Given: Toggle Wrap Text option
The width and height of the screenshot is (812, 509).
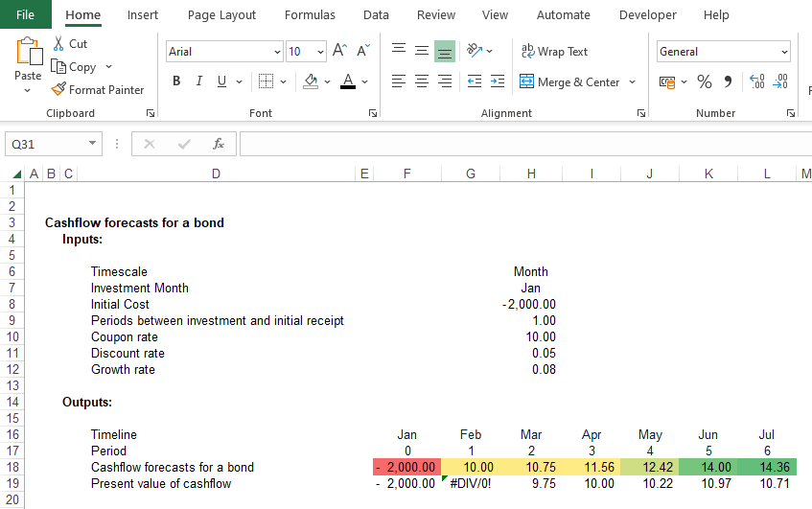Looking at the screenshot, I should pos(554,52).
